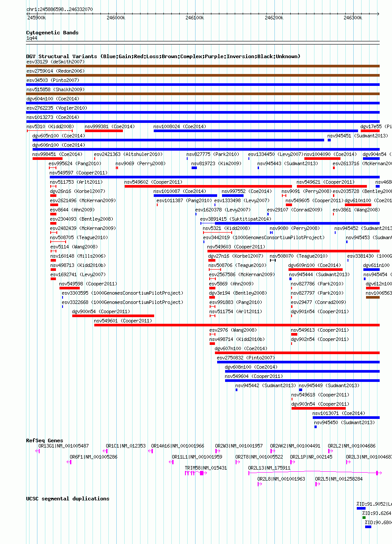
Task: Select the nsv945443 (Sudmant2013) label
Action: point(288,163)
